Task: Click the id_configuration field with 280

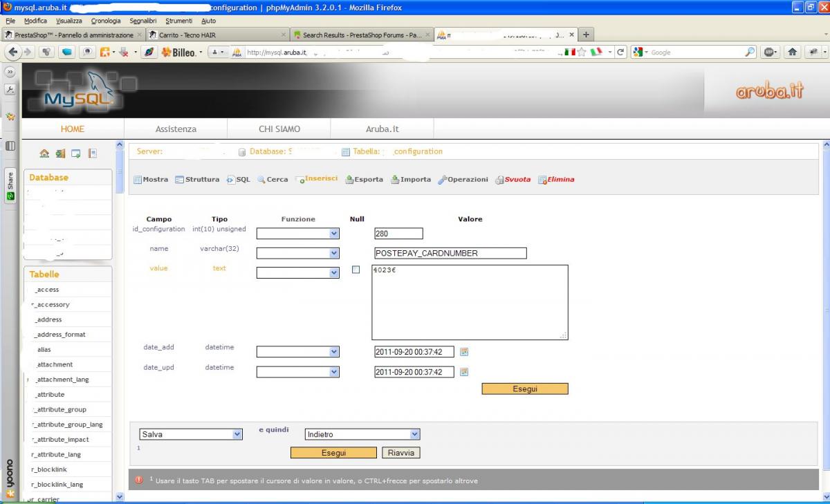Action: (398, 234)
